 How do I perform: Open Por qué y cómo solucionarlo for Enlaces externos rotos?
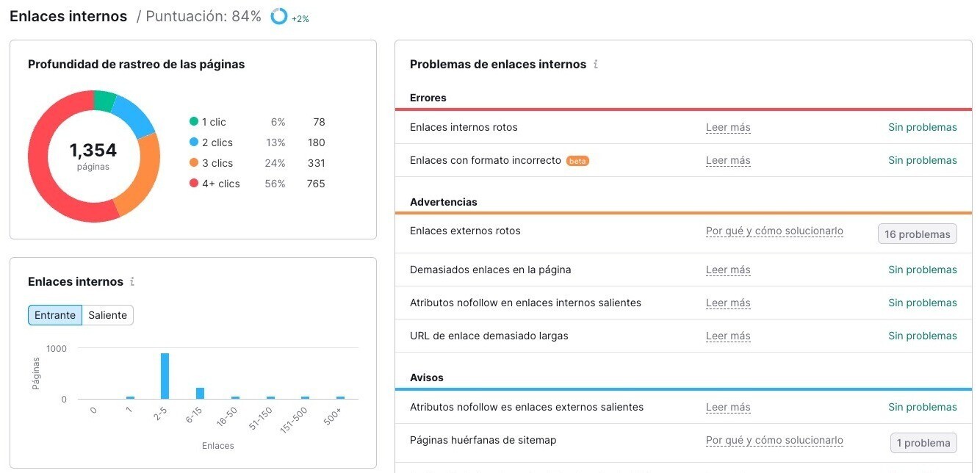pos(774,231)
